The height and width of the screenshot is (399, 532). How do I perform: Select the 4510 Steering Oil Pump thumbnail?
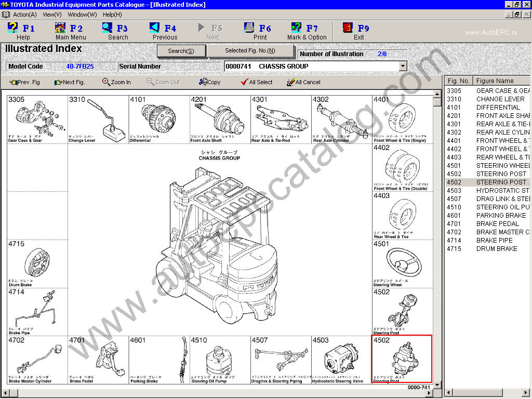220,361
